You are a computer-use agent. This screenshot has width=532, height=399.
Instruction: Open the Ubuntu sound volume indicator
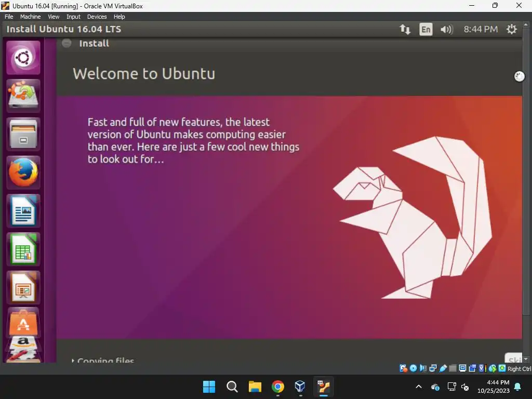(446, 30)
